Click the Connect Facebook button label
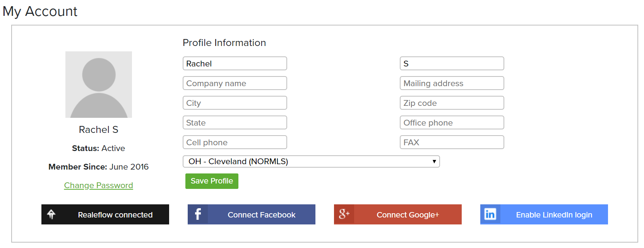This screenshot has height=248, width=644. coord(262,215)
